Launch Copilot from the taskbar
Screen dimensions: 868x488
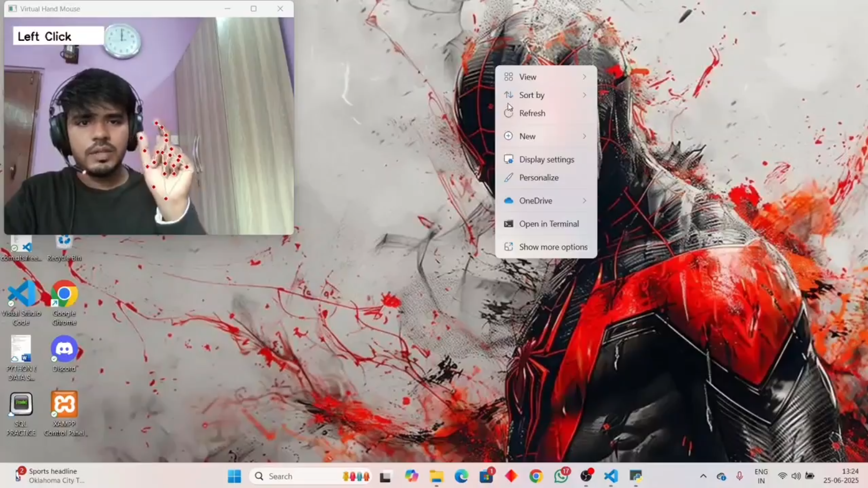(411, 476)
